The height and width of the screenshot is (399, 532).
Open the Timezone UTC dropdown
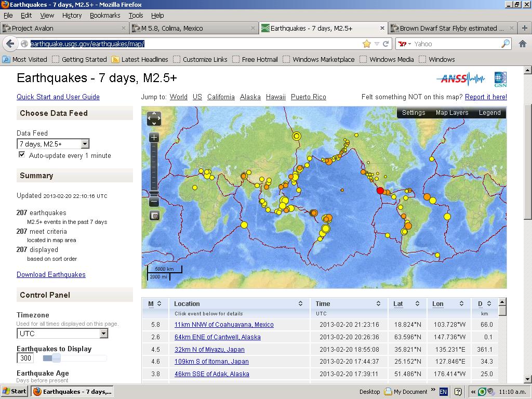pos(62,334)
